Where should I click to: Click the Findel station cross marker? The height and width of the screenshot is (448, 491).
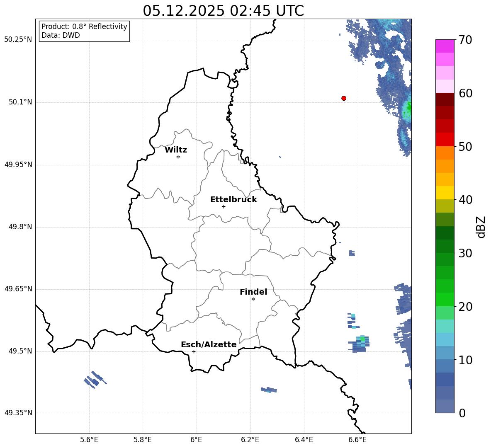pos(253,299)
